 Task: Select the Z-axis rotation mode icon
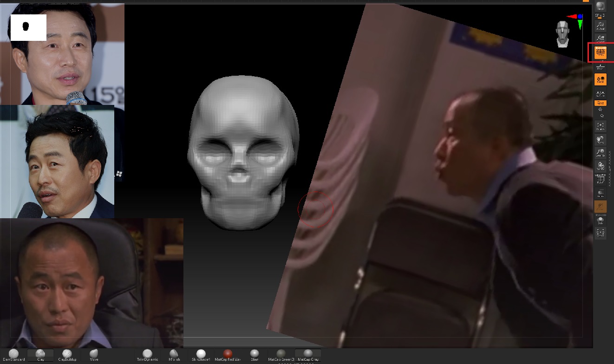point(602,115)
